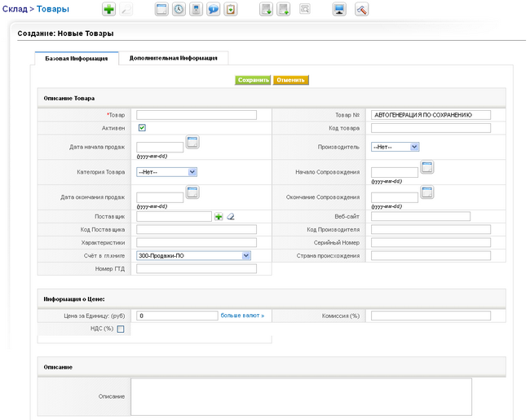The height and width of the screenshot is (420, 530).
Task: Click the Создание: Новые Товары heading
Action: 65,33
